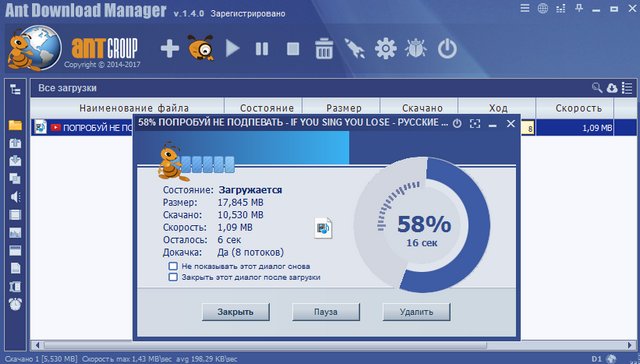Select the document category icon in sidebar
This screenshot has height=364, width=640.
tap(16, 268)
